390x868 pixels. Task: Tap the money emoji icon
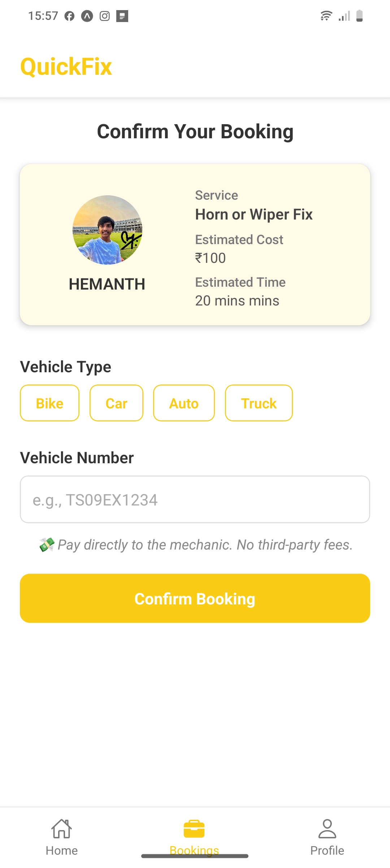point(47,544)
